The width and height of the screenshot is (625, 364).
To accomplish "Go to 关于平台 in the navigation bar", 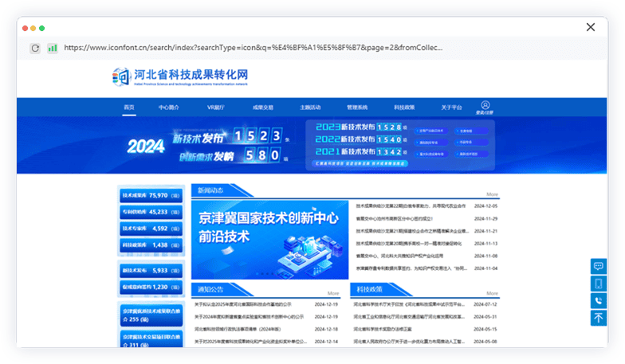I will (x=451, y=107).
